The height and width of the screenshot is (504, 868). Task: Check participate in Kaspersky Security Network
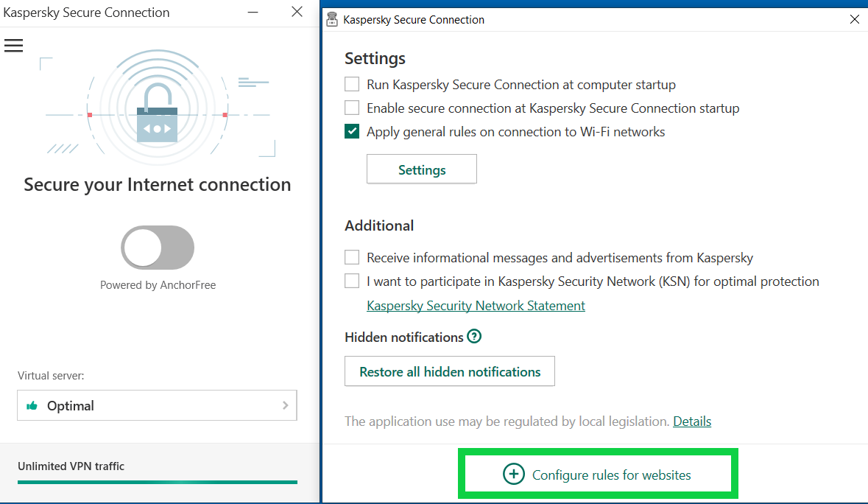coord(352,281)
